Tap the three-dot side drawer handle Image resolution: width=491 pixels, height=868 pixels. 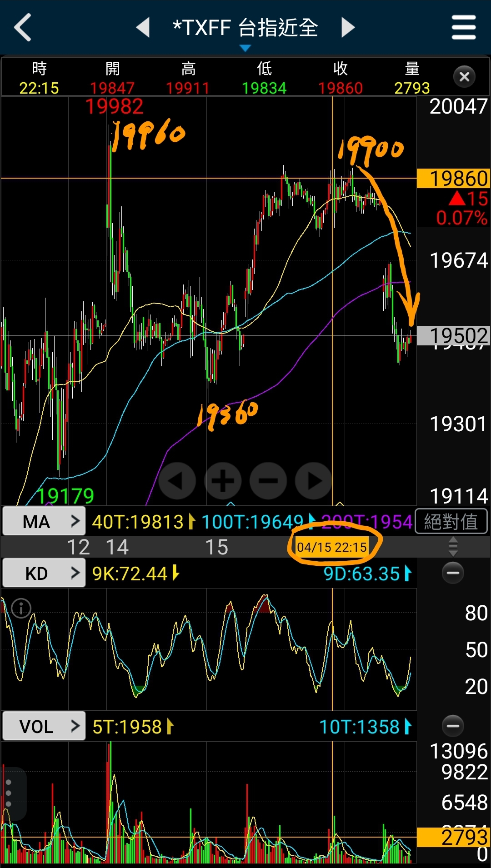click(9, 793)
